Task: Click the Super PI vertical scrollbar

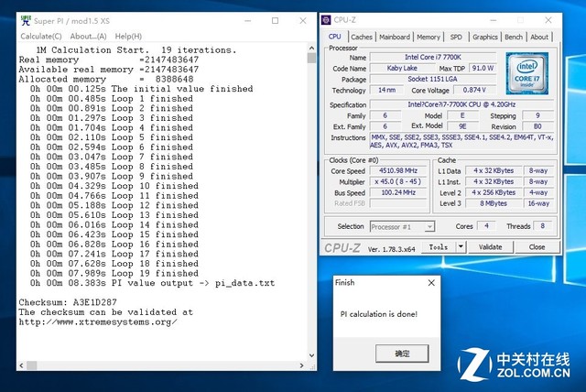Action: [x=311, y=183]
